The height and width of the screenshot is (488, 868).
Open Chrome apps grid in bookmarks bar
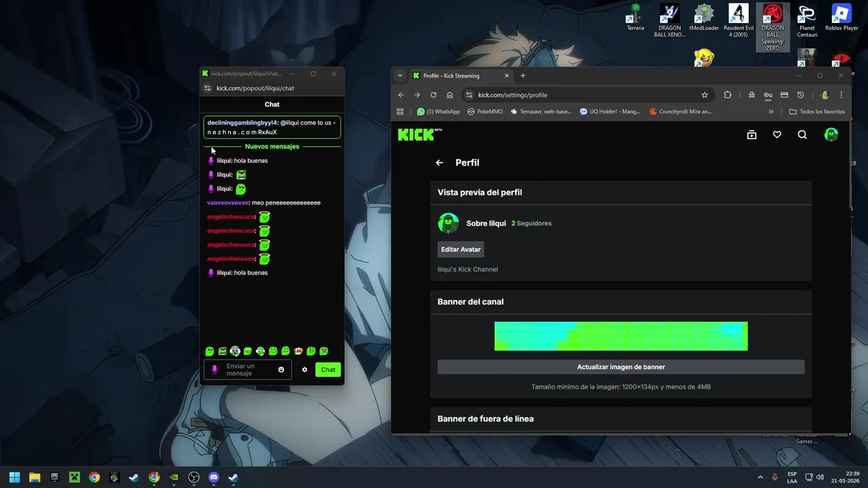(x=400, y=112)
